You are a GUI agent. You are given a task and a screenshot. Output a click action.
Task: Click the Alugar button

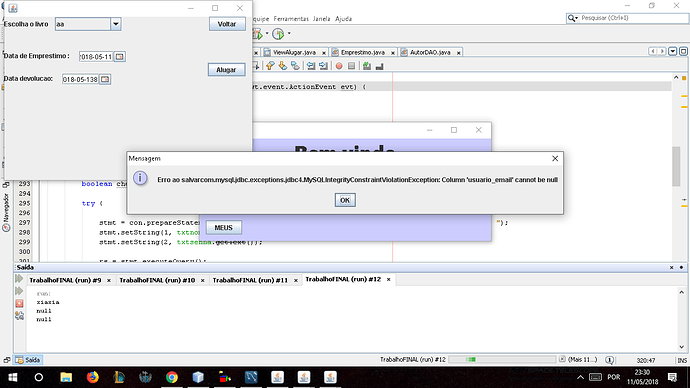(226, 70)
